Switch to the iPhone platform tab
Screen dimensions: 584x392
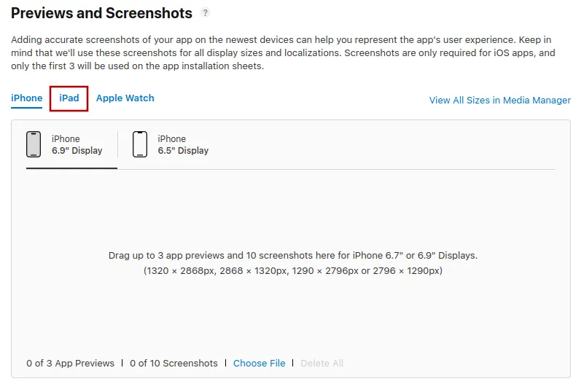(x=27, y=98)
